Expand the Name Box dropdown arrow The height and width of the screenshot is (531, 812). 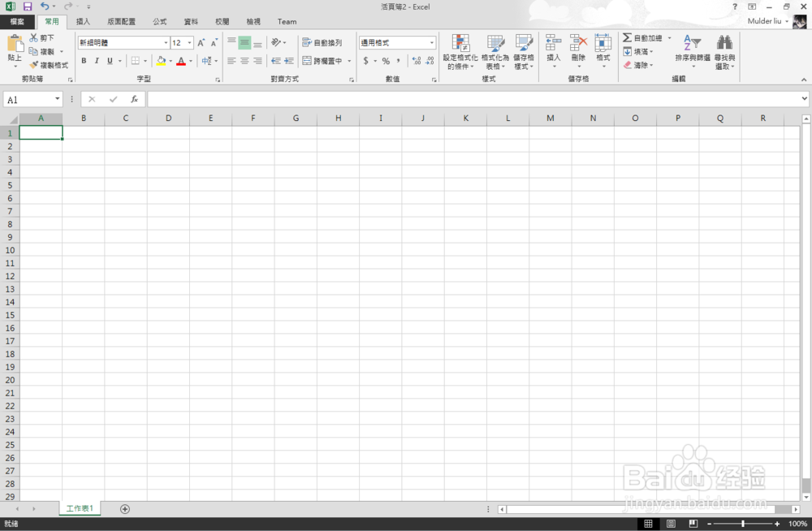point(57,99)
